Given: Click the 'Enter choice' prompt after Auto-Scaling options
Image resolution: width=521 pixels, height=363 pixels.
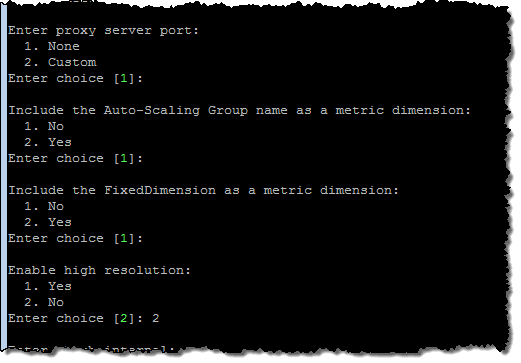Looking at the screenshot, I should click(x=75, y=159).
